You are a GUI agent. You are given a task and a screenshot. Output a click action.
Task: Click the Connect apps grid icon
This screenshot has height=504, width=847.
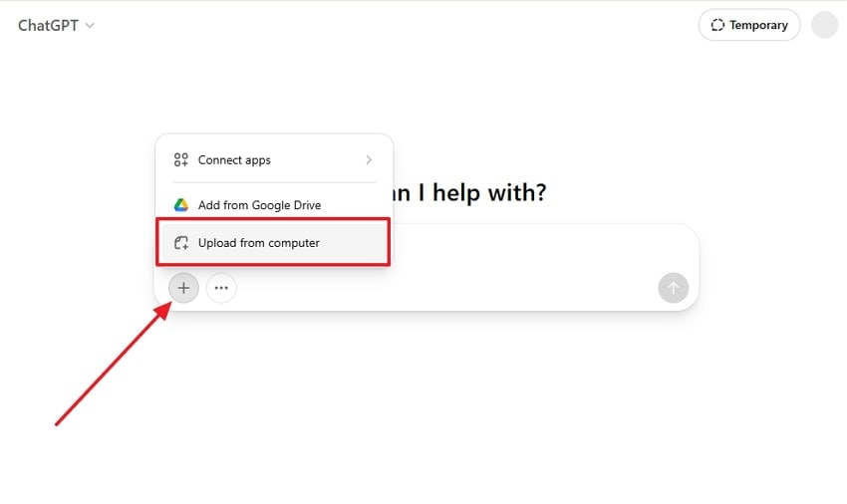181,159
